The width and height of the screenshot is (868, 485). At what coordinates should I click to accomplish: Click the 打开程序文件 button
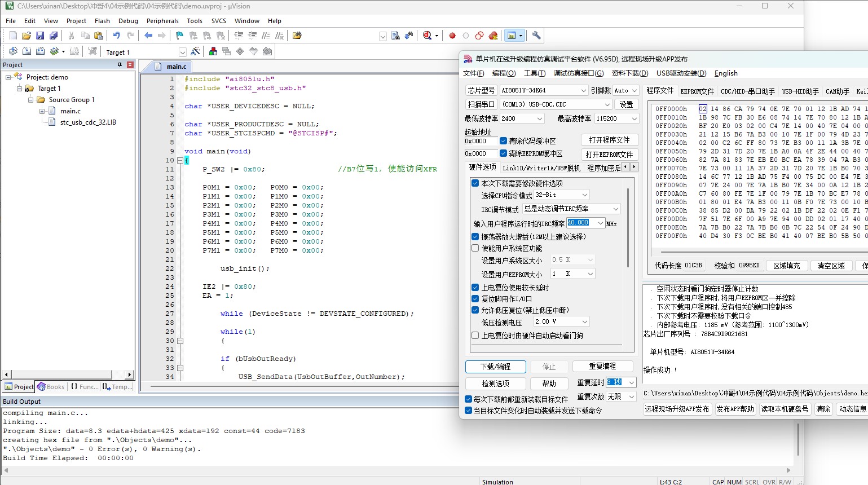609,140
